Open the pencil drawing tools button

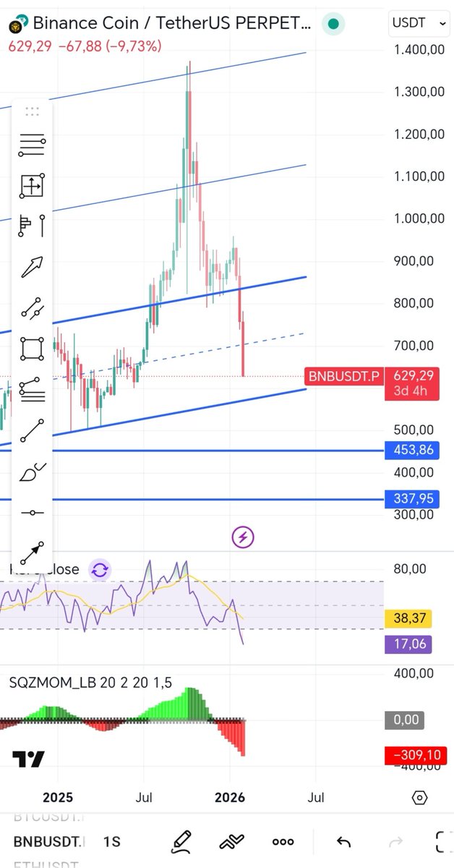pos(181,842)
